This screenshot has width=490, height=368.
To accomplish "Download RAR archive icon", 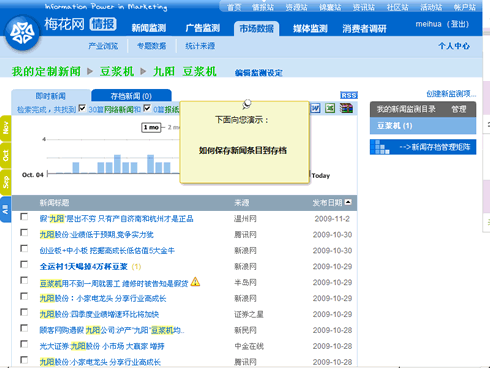I will (x=346, y=108).
